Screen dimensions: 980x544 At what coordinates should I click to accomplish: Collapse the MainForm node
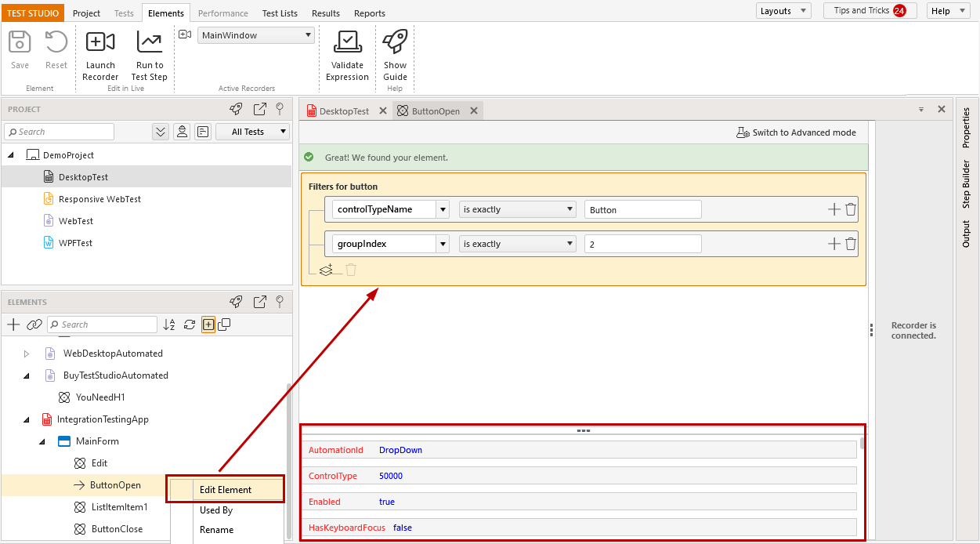point(42,441)
